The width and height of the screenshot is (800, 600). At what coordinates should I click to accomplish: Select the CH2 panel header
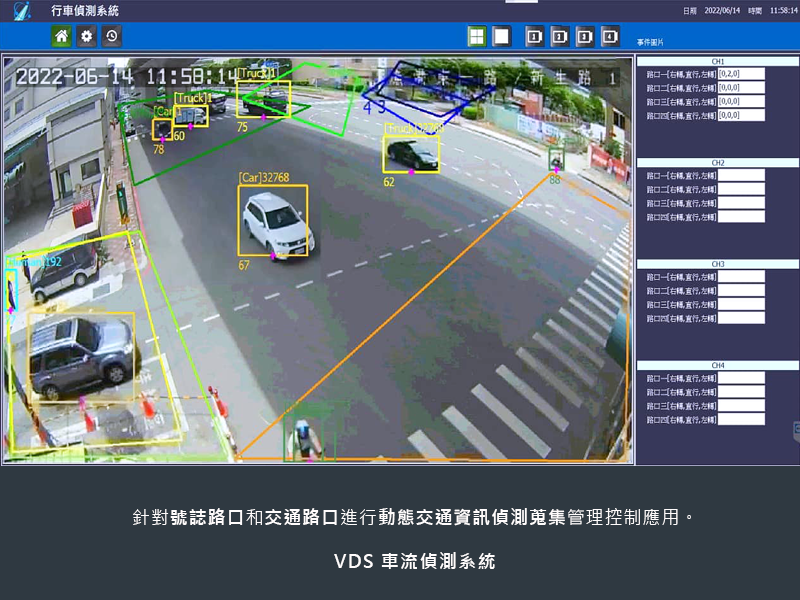[x=717, y=162]
